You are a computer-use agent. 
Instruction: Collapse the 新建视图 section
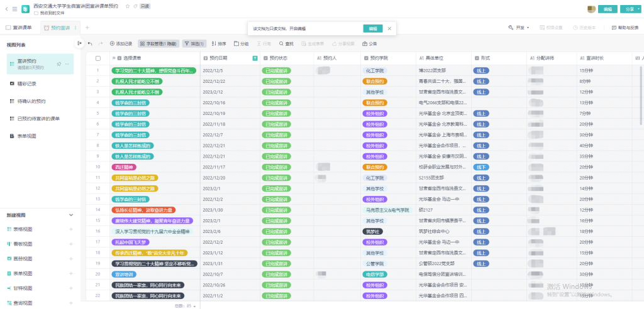[x=71, y=215]
